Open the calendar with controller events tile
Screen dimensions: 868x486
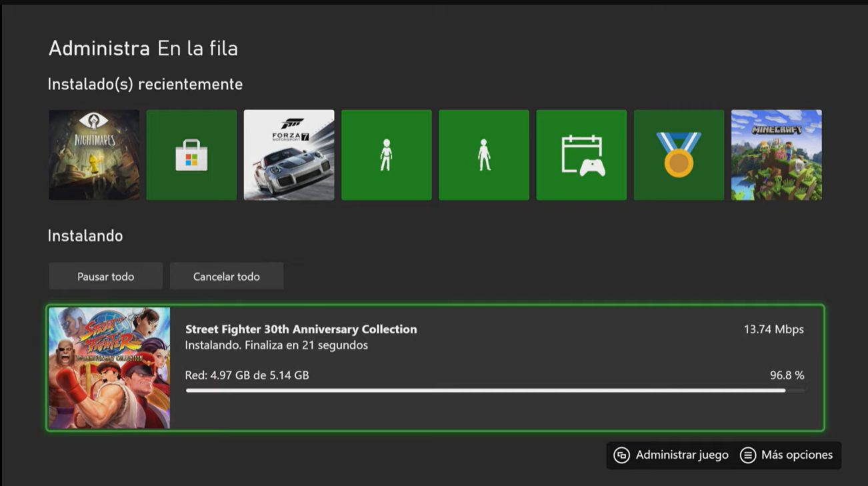581,155
